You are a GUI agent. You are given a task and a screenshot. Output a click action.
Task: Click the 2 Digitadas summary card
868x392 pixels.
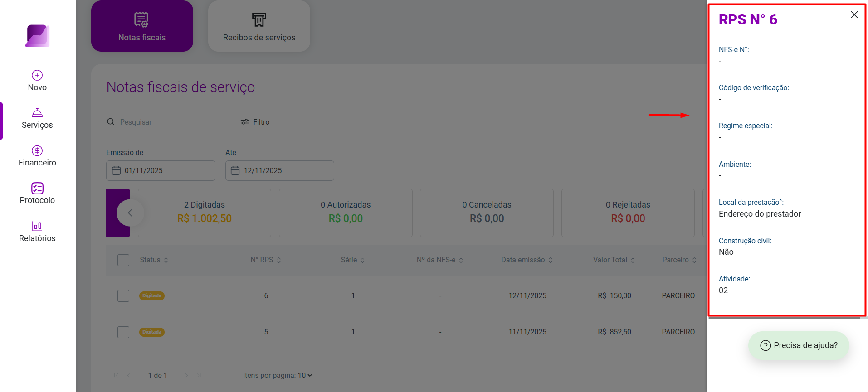205,213
